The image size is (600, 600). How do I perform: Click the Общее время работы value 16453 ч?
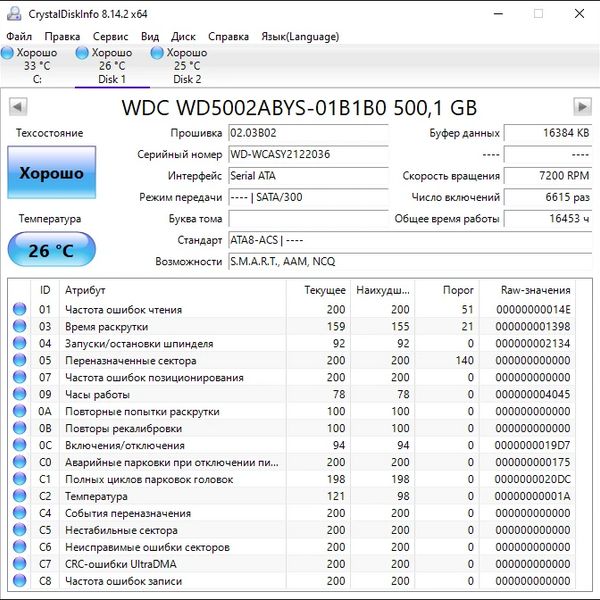coord(548,218)
